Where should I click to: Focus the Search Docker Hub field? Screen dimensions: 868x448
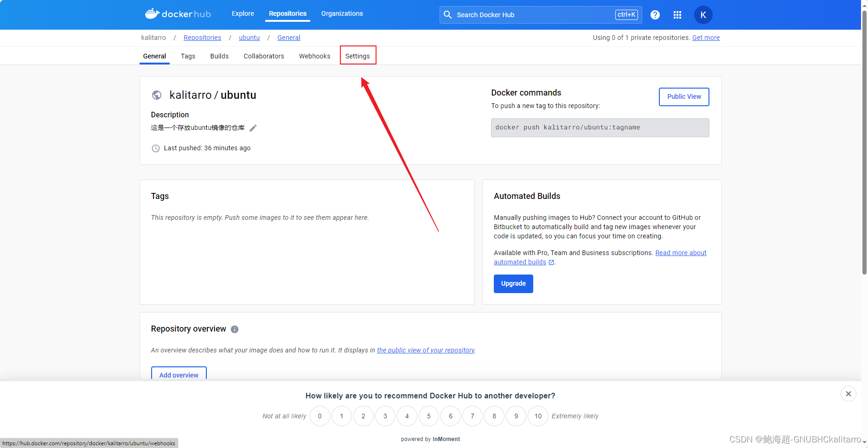[x=541, y=15]
